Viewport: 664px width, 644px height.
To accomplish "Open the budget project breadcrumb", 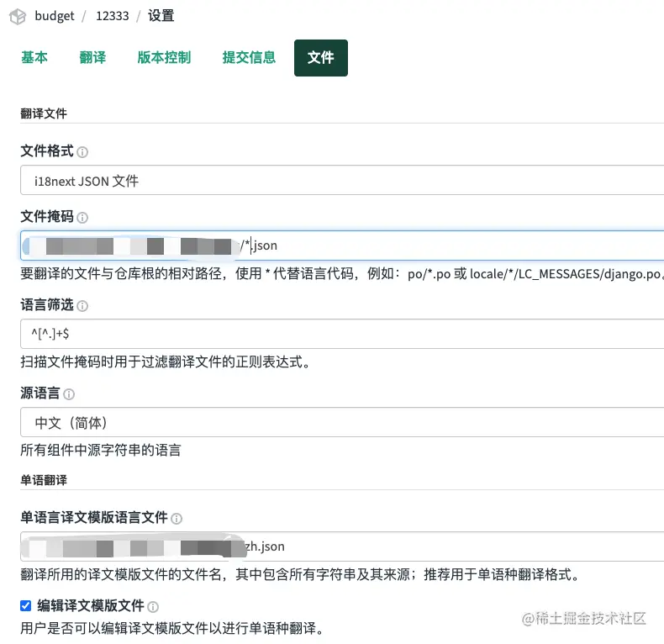I will [54, 16].
